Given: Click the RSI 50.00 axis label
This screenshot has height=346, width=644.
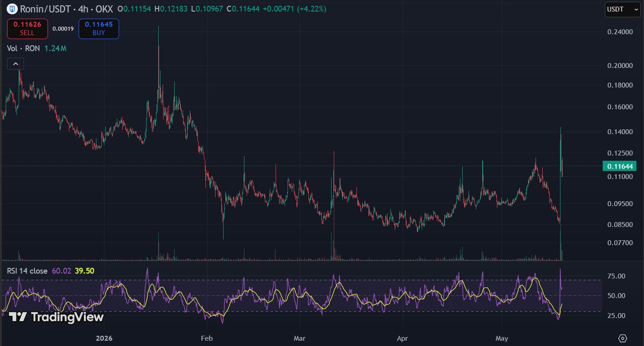Looking at the screenshot, I should point(616,295).
